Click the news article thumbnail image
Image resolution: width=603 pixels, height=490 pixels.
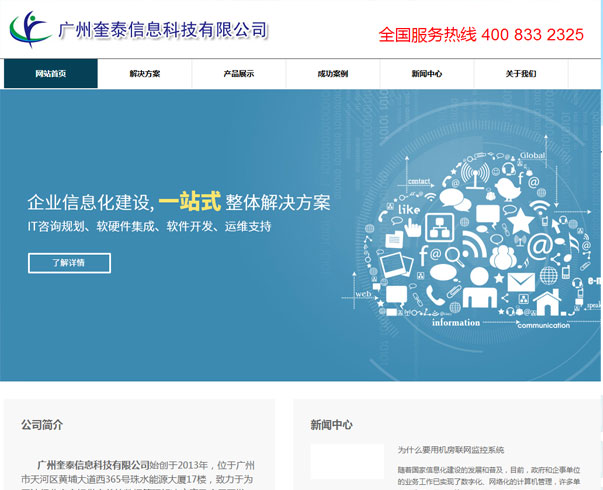click(x=347, y=462)
